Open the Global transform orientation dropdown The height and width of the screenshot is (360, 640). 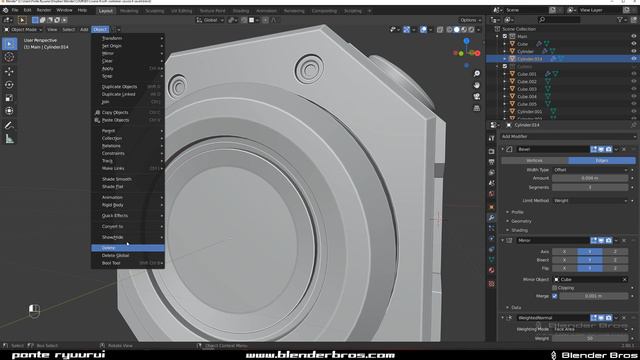(x=210, y=20)
